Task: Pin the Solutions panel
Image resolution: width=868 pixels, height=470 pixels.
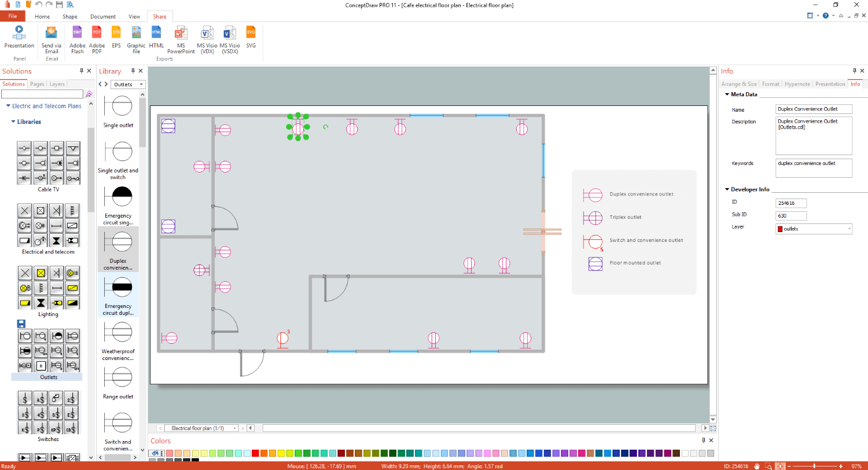Action: [x=81, y=71]
